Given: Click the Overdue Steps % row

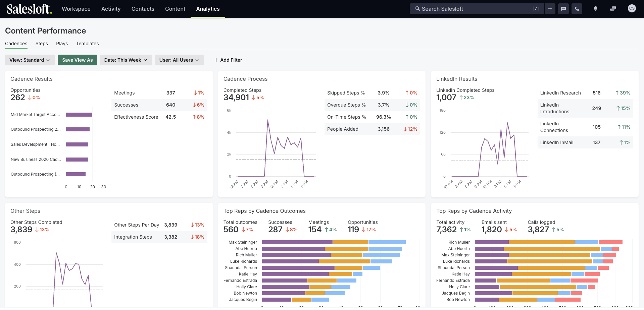Looking at the screenshot, I should pyautogui.click(x=372, y=105).
